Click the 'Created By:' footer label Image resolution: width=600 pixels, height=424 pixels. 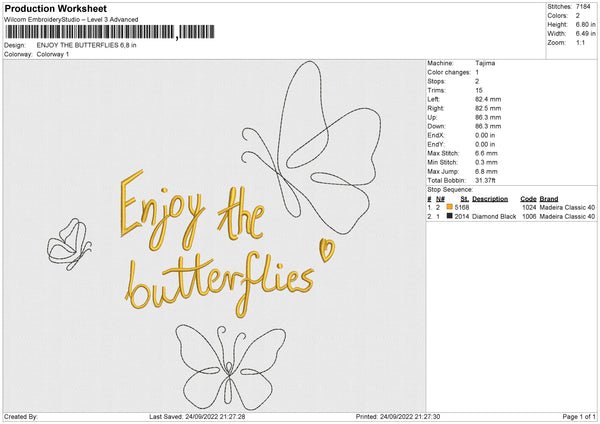pos(21,416)
